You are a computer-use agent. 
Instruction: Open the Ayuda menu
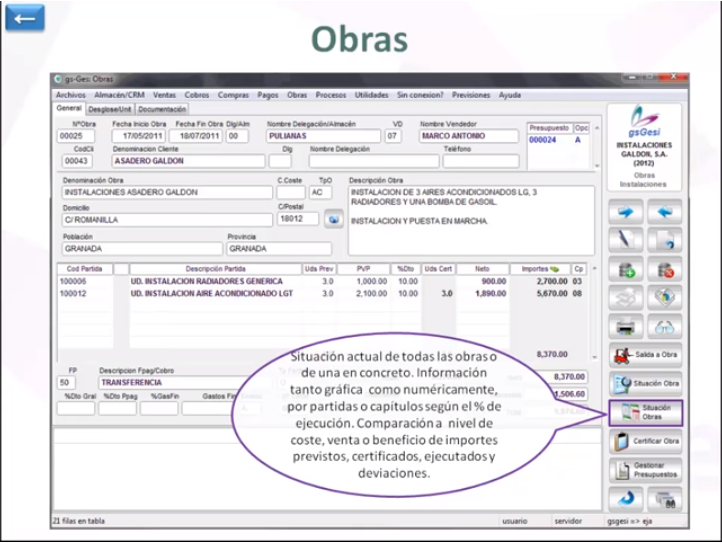[x=510, y=95]
